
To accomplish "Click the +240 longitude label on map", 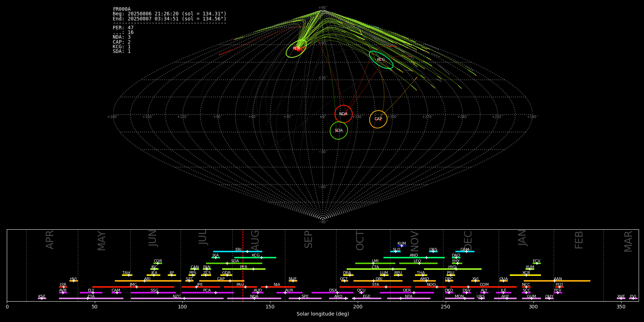I will 462,117.
